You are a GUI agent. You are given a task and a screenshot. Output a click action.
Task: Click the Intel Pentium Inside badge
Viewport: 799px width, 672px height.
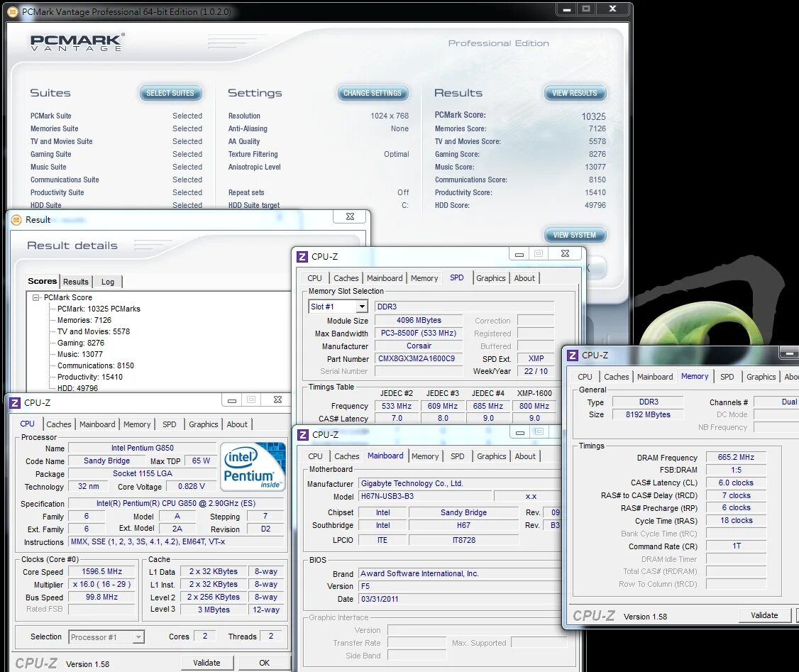(x=253, y=468)
